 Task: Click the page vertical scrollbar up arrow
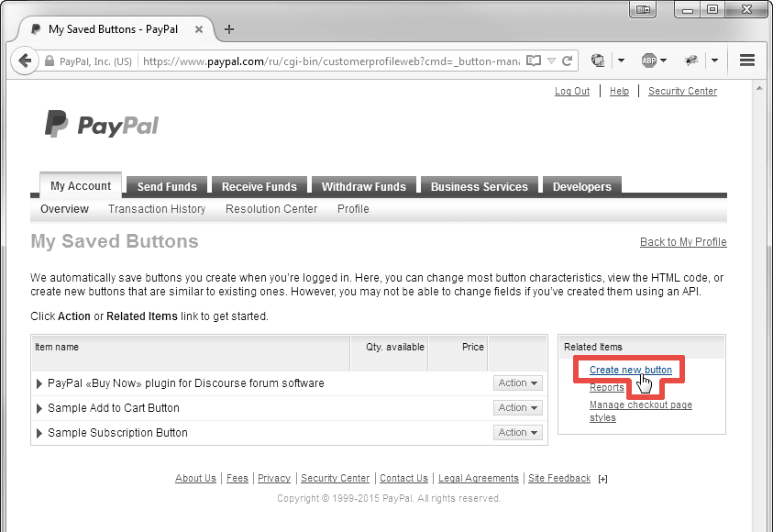[759, 88]
